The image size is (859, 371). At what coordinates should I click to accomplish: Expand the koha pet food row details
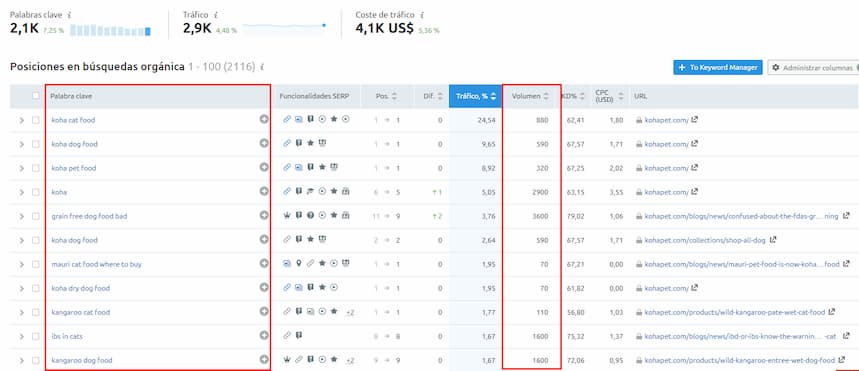21,168
